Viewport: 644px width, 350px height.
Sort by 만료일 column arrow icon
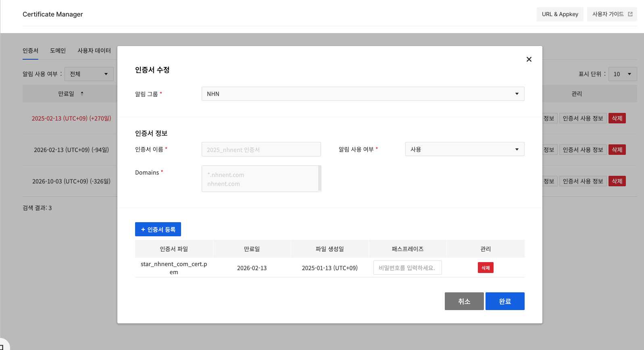point(82,94)
